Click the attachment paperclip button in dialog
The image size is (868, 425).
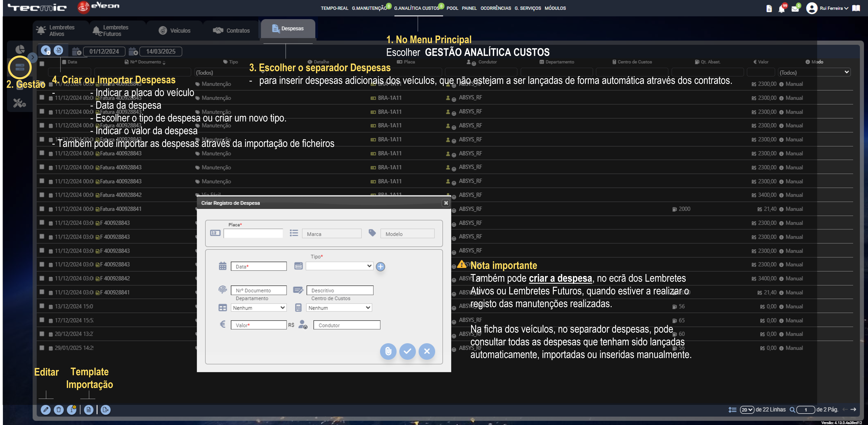coord(388,351)
